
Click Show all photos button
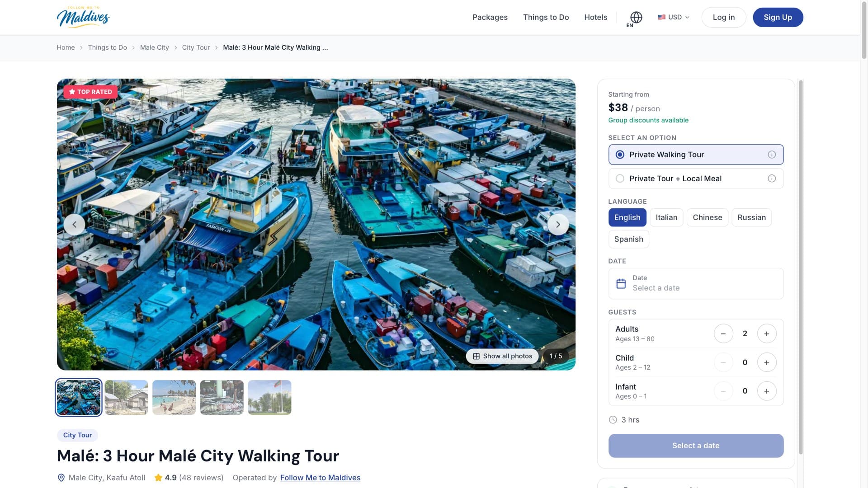(502, 356)
